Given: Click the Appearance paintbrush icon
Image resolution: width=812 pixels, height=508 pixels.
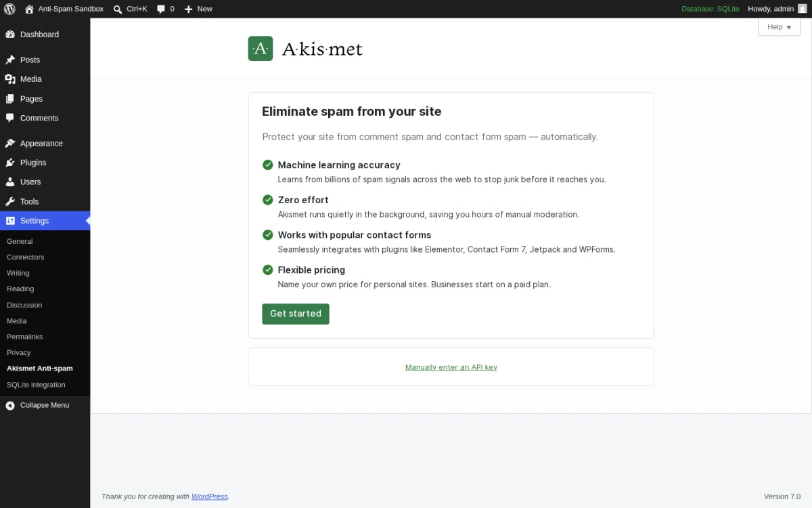Looking at the screenshot, I should point(10,144).
